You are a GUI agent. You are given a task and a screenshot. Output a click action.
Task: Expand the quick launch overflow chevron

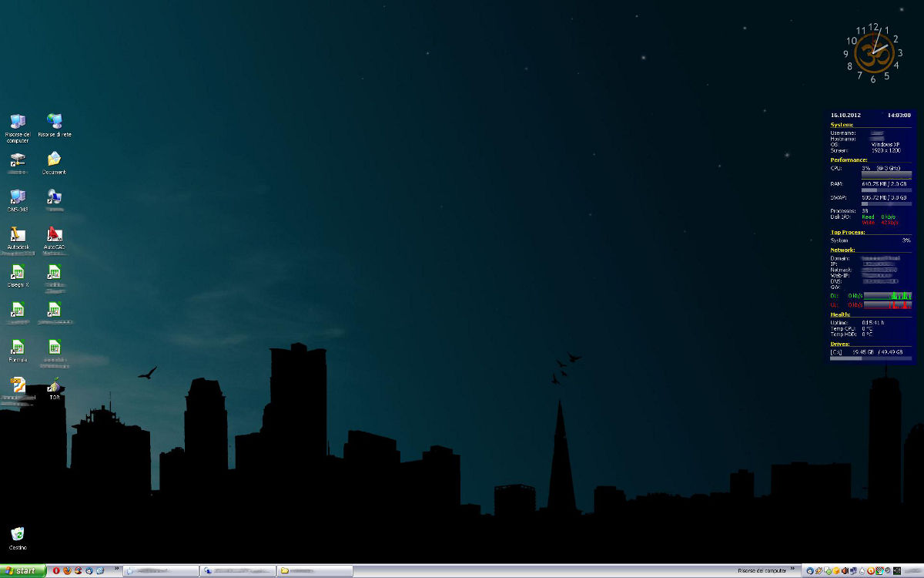click(x=117, y=570)
